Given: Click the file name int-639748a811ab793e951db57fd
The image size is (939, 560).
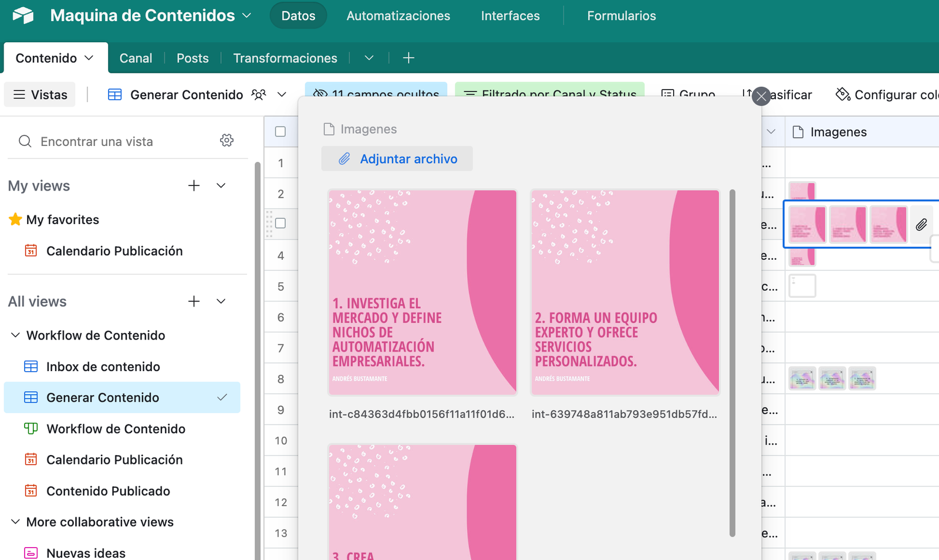Looking at the screenshot, I should pyautogui.click(x=624, y=414).
